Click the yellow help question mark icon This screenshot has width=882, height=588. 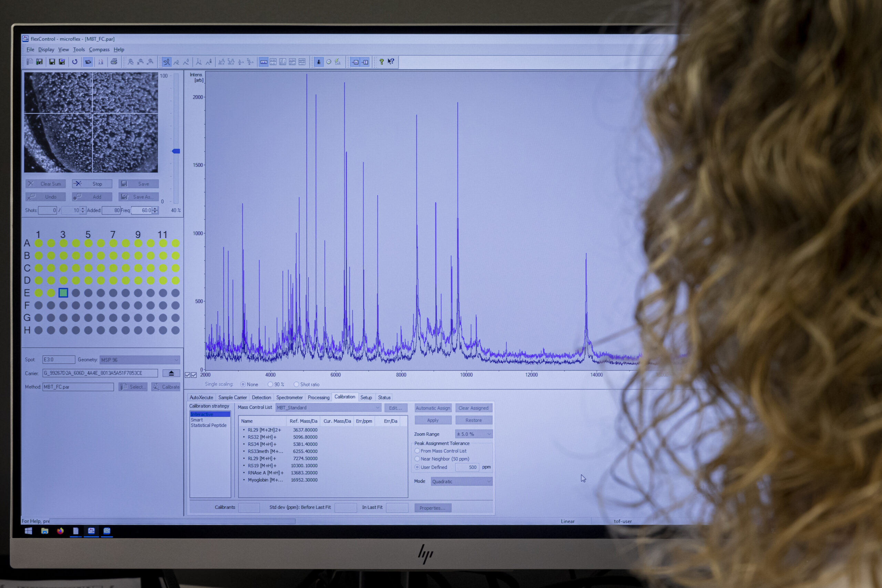tap(381, 62)
